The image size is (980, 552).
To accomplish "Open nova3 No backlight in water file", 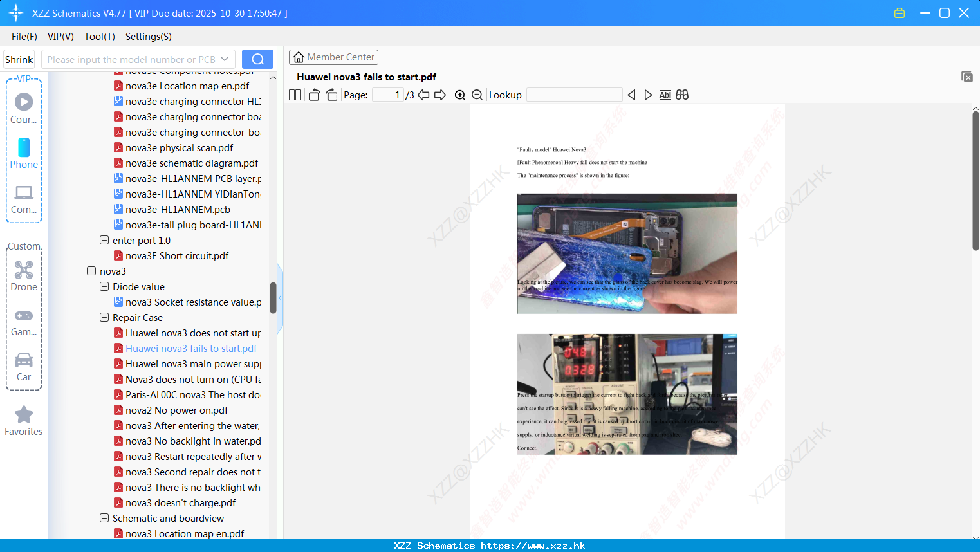I will pyautogui.click(x=193, y=441).
